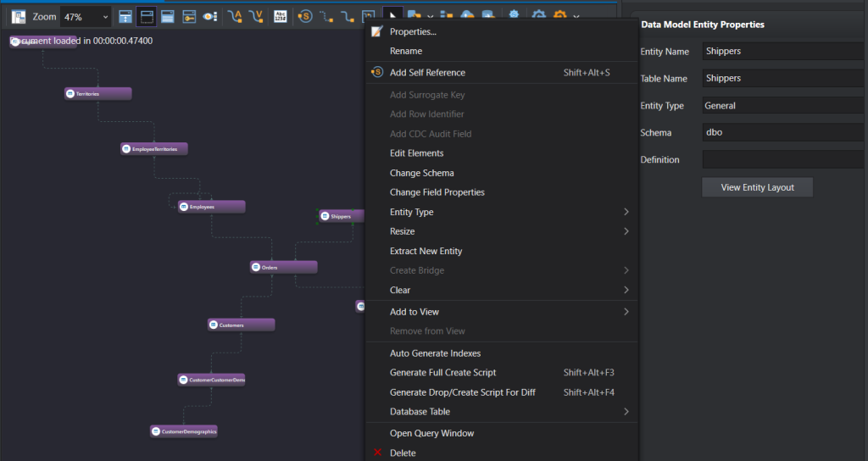This screenshot has height=461, width=868.
Task: Click the Entity Name input field
Action: tap(782, 51)
